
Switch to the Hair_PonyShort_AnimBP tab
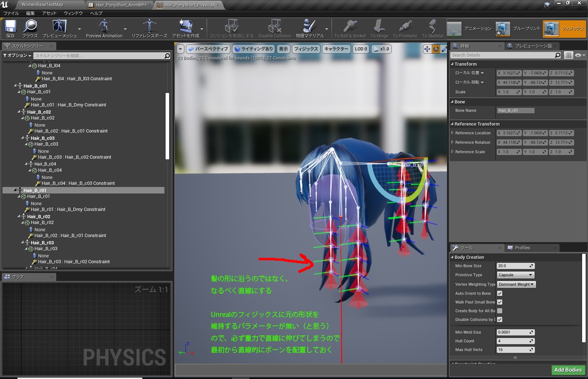click(121, 4)
